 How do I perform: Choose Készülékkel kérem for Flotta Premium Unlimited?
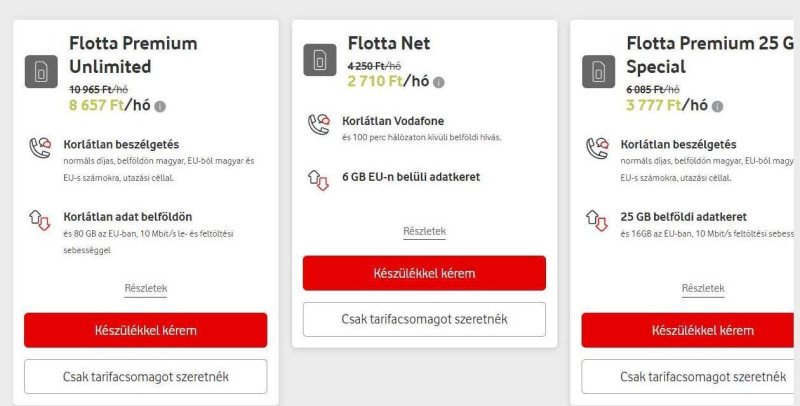click(x=146, y=331)
